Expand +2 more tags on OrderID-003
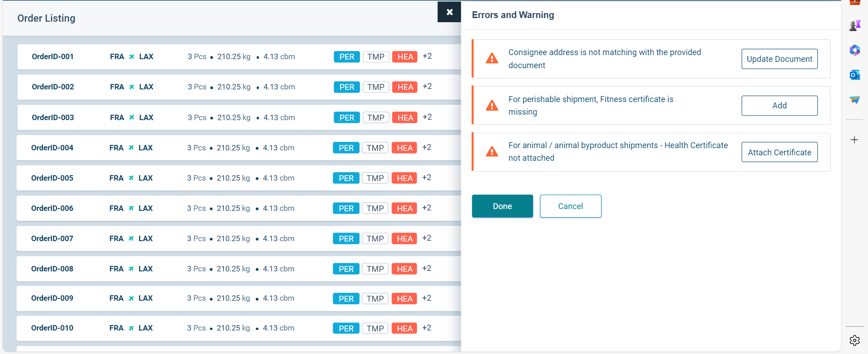This screenshot has height=354, width=868. pyautogui.click(x=427, y=117)
